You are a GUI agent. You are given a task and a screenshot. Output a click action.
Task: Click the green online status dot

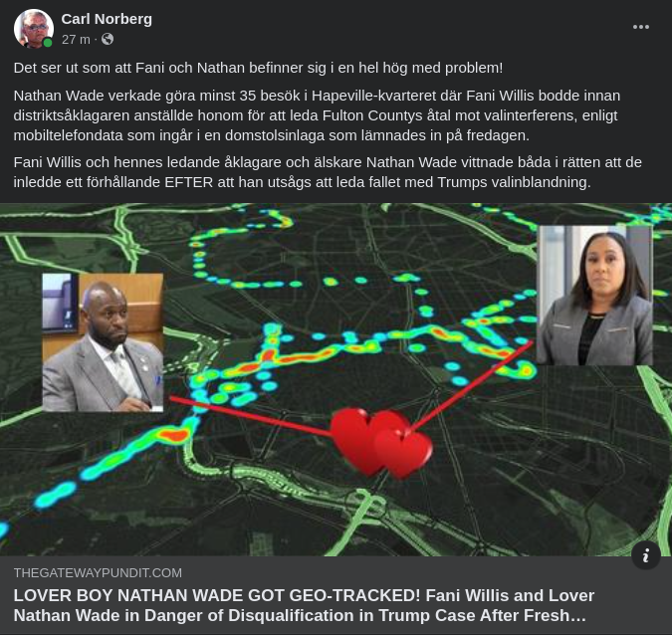[48, 43]
